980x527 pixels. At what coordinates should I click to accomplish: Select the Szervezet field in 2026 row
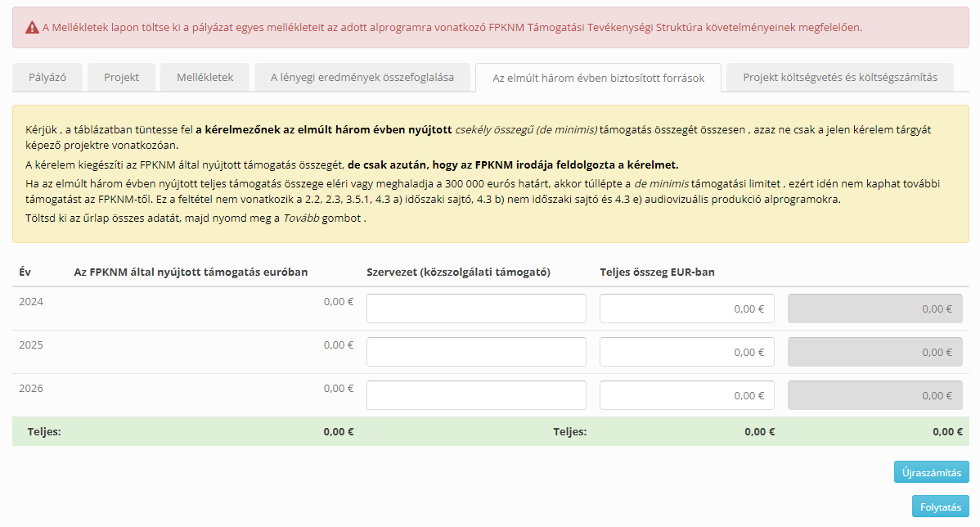coord(476,395)
